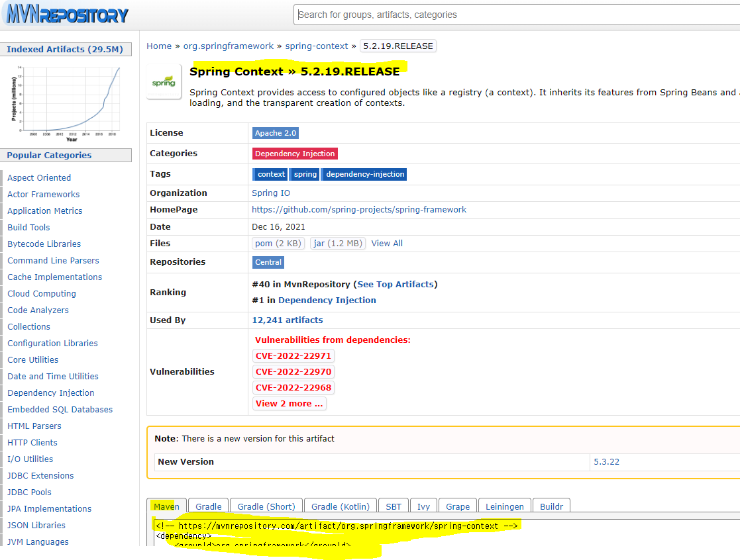Open Build Tools category
740x560 pixels.
coord(28,227)
